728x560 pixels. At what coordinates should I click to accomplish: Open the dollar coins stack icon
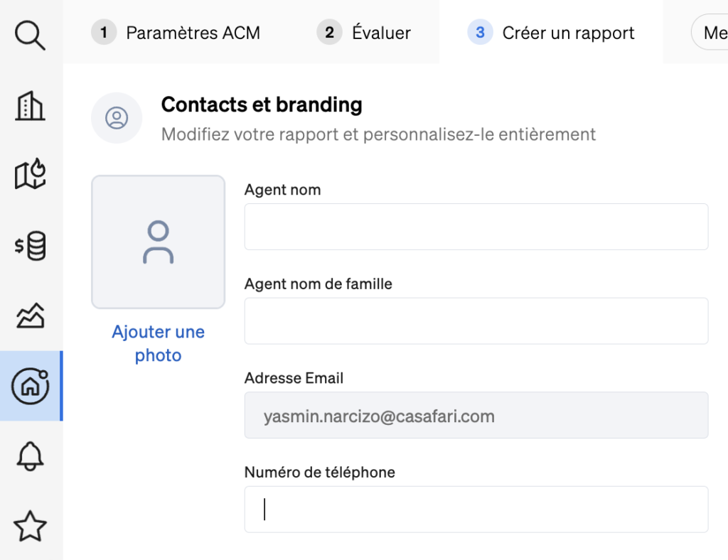[30, 245]
